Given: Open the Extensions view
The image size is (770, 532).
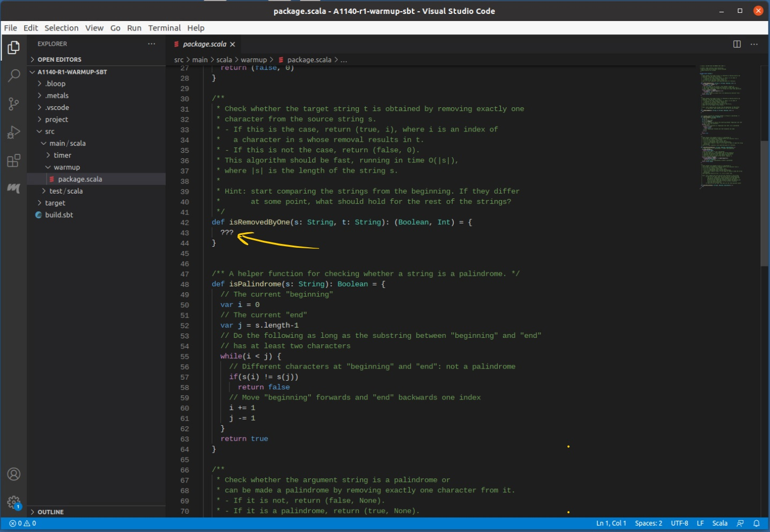Looking at the screenshot, I should pyautogui.click(x=14, y=160).
